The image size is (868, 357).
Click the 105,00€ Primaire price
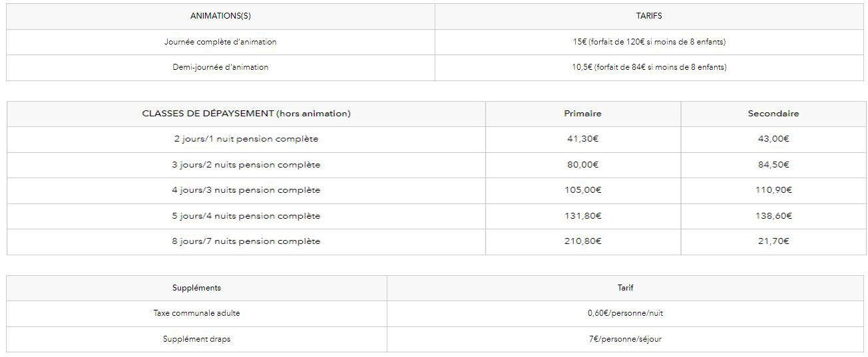click(x=582, y=190)
